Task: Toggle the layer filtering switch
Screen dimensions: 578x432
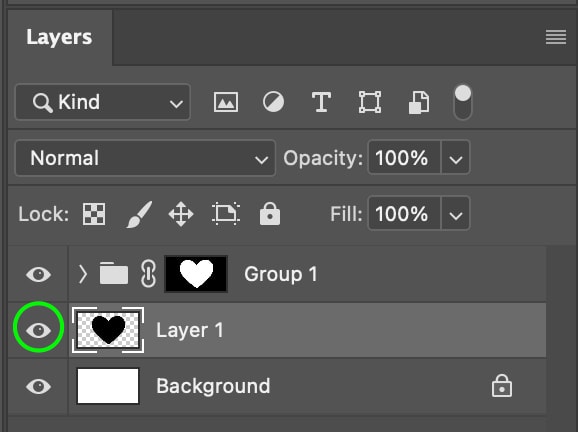Action: pos(463,102)
